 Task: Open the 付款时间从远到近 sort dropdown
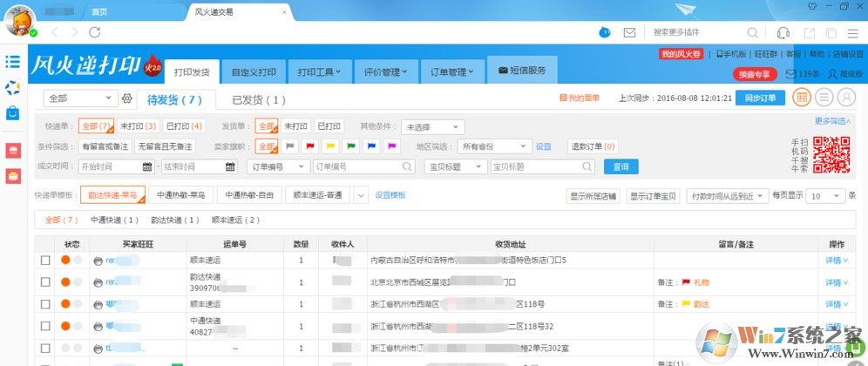pos(725,196)
